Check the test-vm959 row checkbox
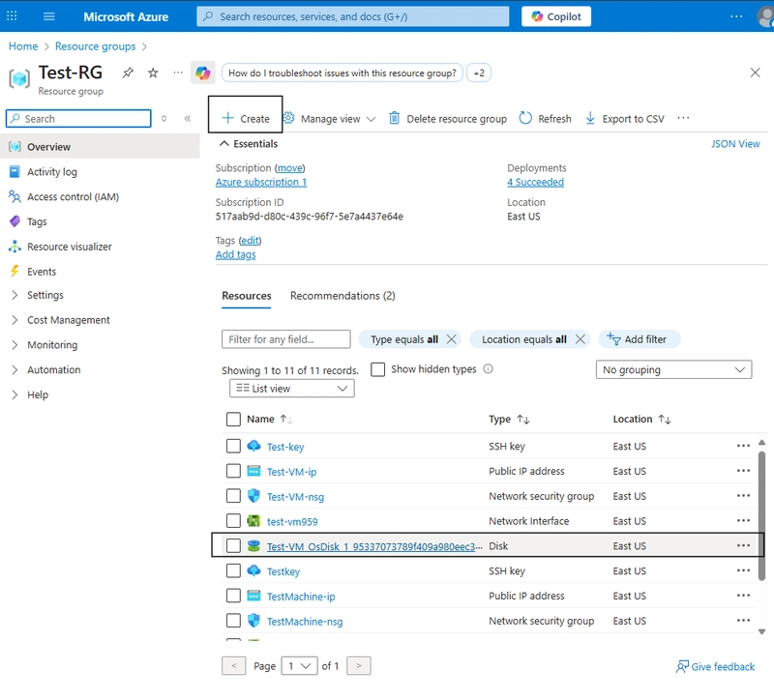774x700 pixels. (233, 521)
